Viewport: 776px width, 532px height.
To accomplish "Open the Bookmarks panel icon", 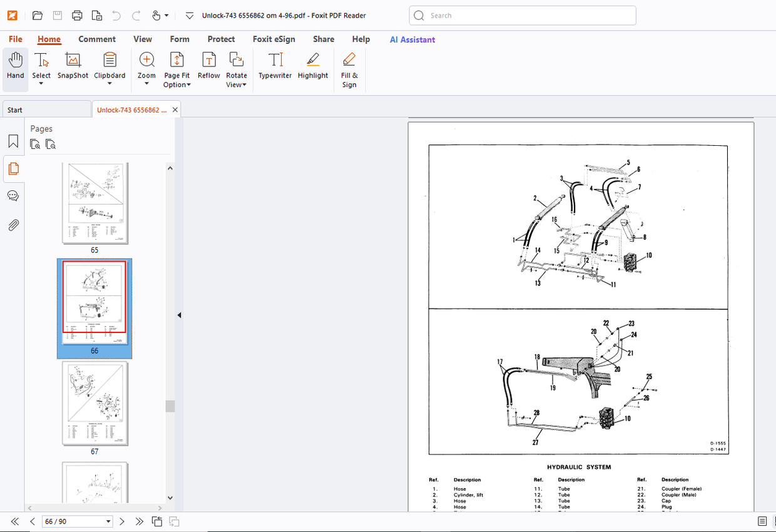I will click(x=13, y=141).
